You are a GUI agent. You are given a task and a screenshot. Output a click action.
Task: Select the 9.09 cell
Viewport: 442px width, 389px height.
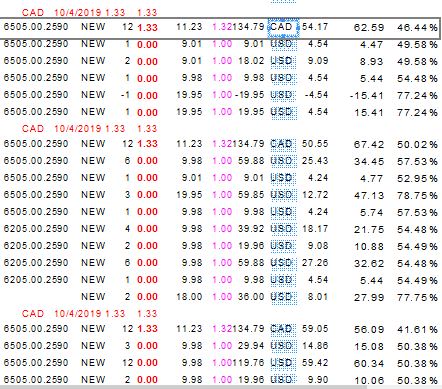point(318,61)
